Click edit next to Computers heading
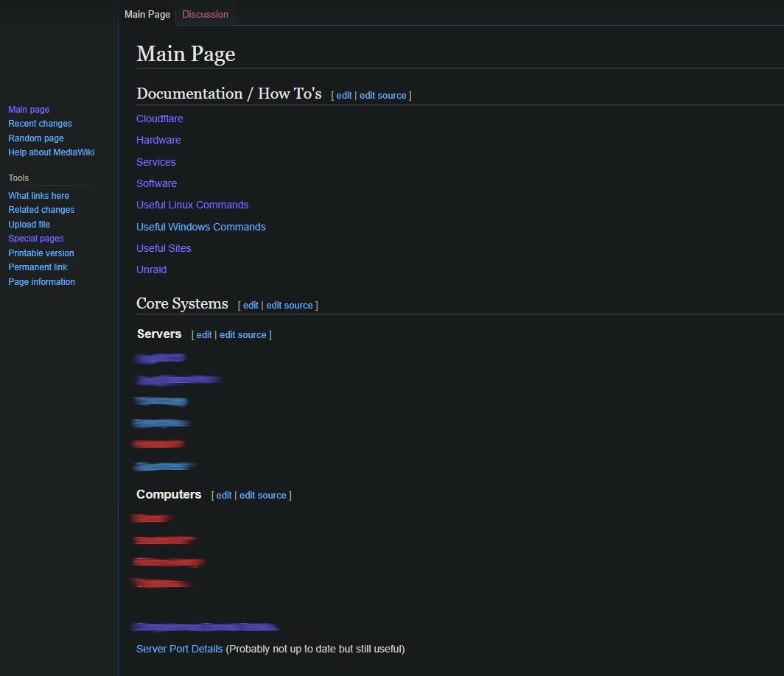The width and height of the screenshot is (784, 676). pos(224,495)
